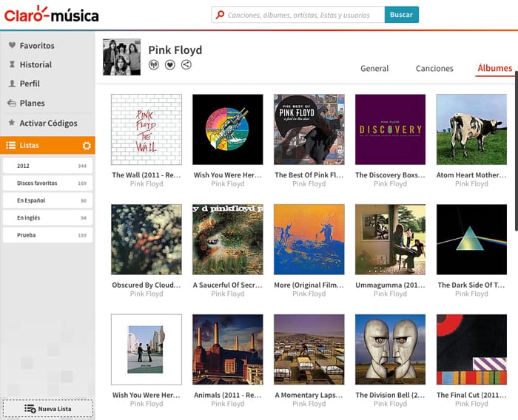Viewport: 518px width, 420px height.
Task: Open The Final Cut album cover
Action: pos(471,349)
